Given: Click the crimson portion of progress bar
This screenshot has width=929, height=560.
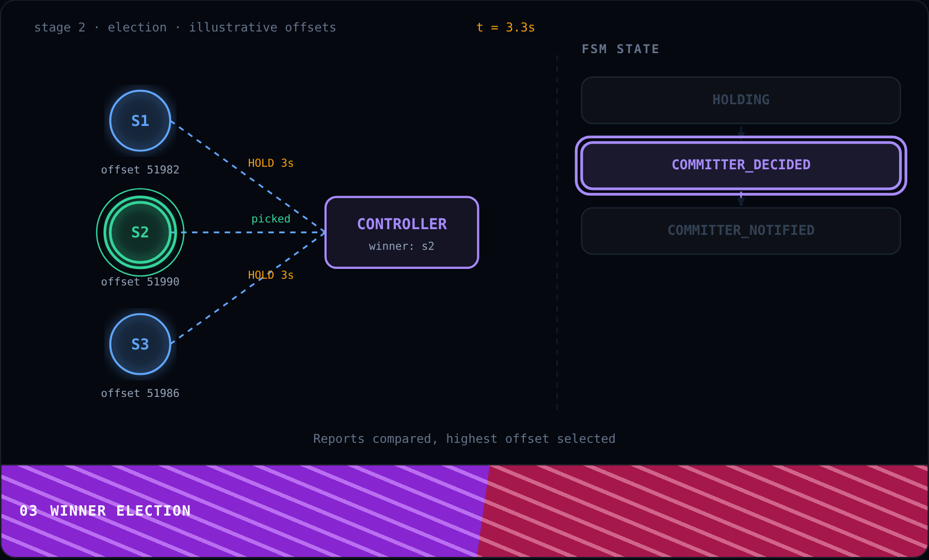Looking at the screenshot, I should tap(703, 511).
